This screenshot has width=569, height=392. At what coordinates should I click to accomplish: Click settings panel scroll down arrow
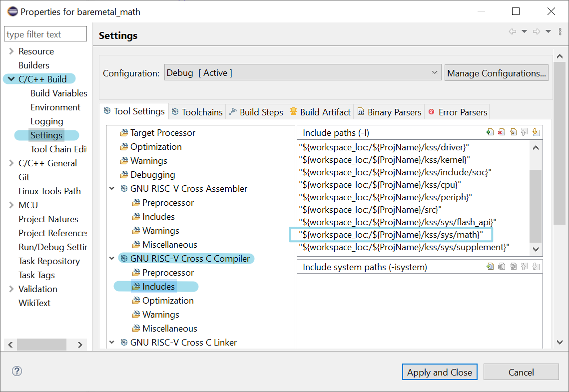560,342
